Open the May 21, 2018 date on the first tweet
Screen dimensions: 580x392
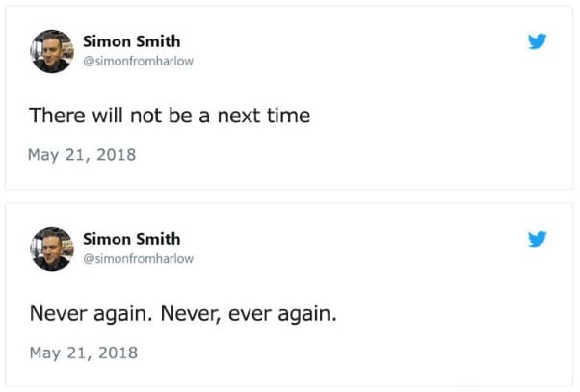82,154
